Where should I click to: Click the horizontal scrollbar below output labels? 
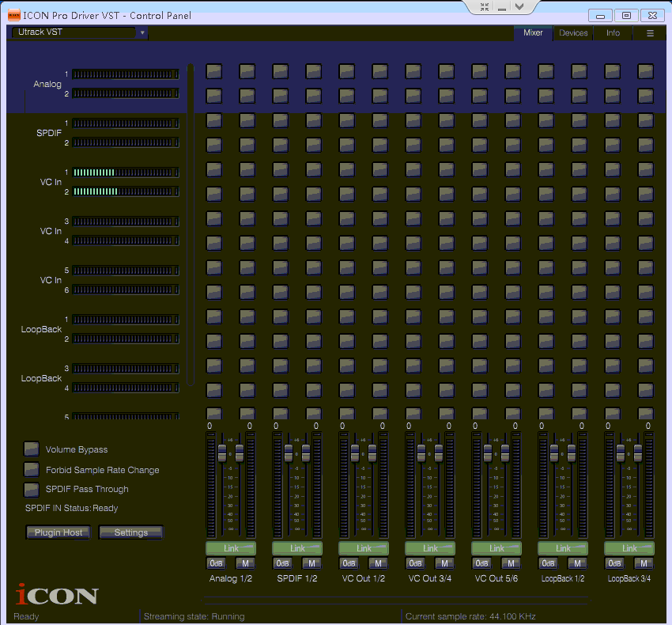(x=396, y=600)
